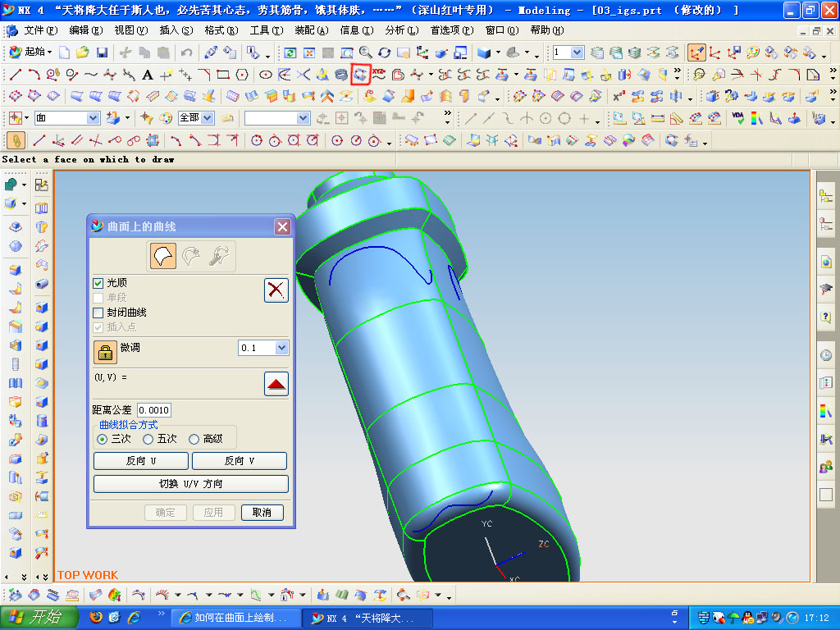The image size is (840, 630).
Task: Click the VDA checker icon
Action: tap(737, 118)
